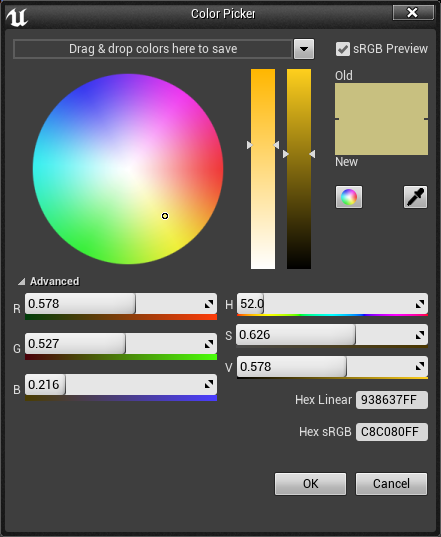Click the Old color swatch
Screen dimensions: 441x537
381,101
